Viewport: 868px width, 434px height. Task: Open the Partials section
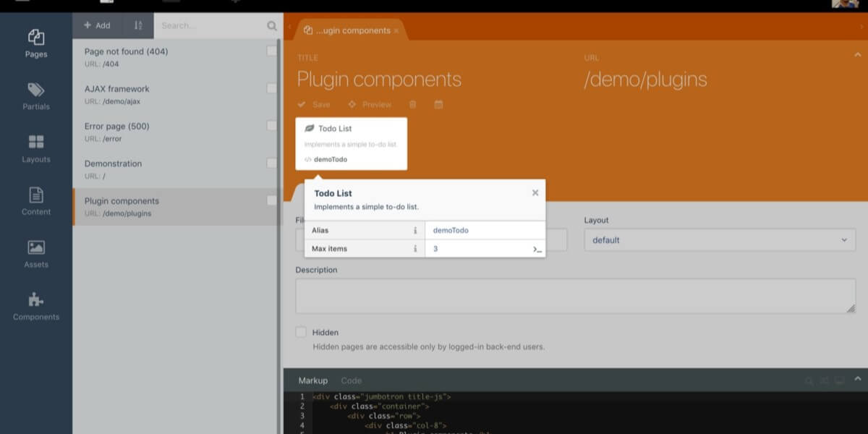pyautogui.click(x=36, y=96)
